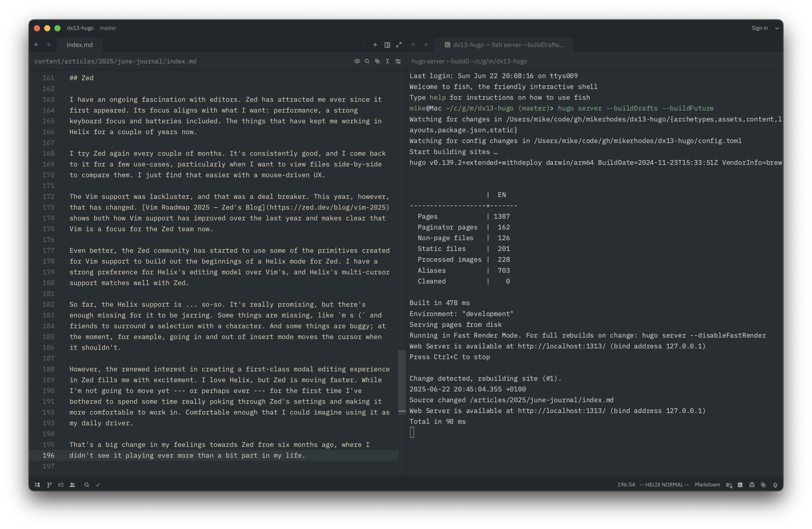This screenshot has width=812, height=529.
Task: Click line number 196 in the gutter
Action: click(x=48, y=455)
